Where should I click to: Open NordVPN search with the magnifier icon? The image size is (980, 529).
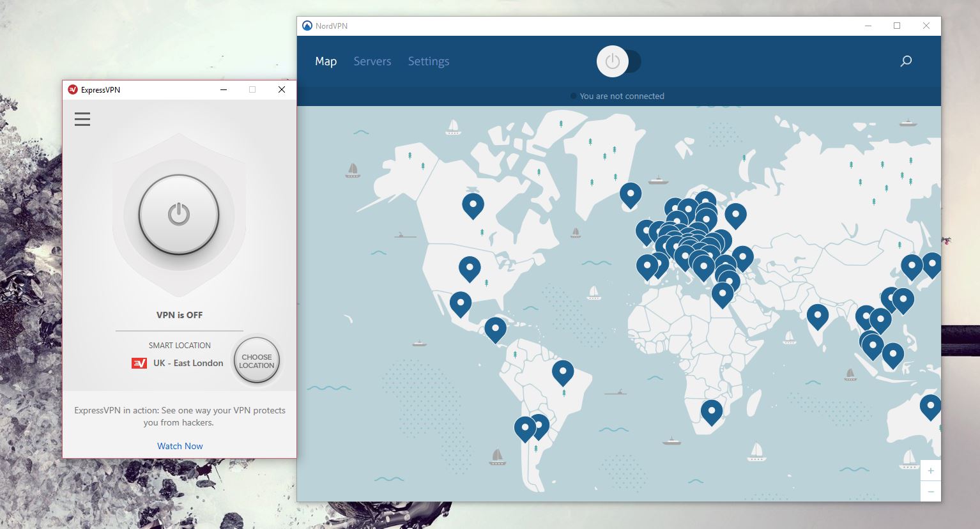click(906, 61)
